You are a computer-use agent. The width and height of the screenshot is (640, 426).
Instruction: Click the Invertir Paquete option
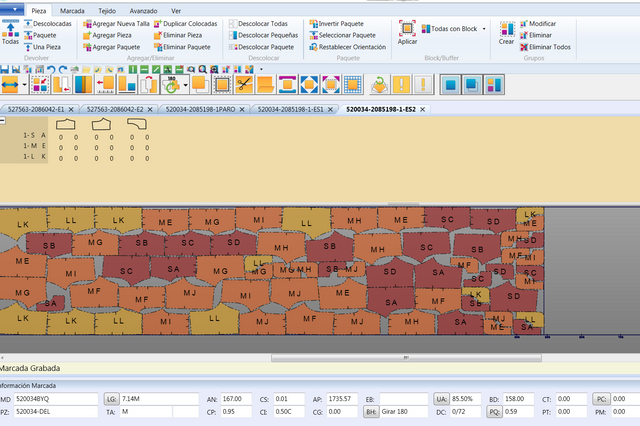tap(339, 23)
